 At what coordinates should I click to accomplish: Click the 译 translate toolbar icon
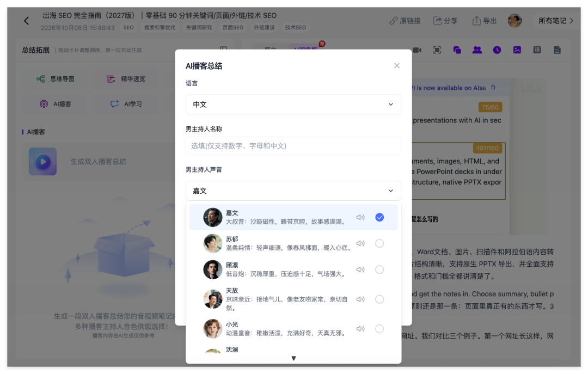pos(537,50)
